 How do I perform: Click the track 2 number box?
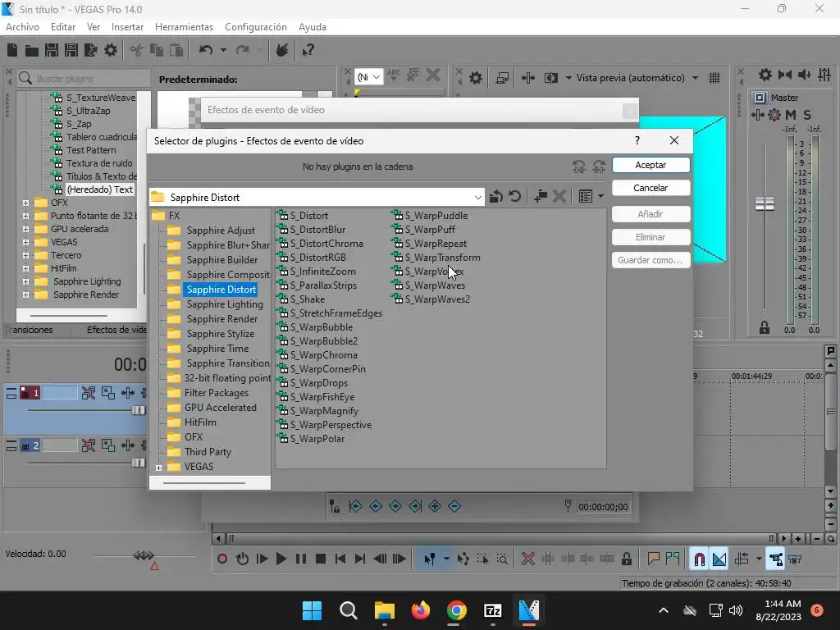(x=30, y=445)
